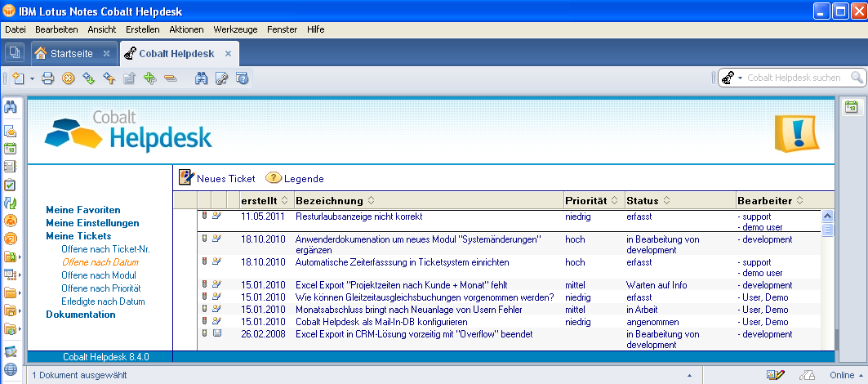This screenshot has width=868, height=384.
Task: Sort by Priorität column arrow
Action: click(x=615, y=201)
